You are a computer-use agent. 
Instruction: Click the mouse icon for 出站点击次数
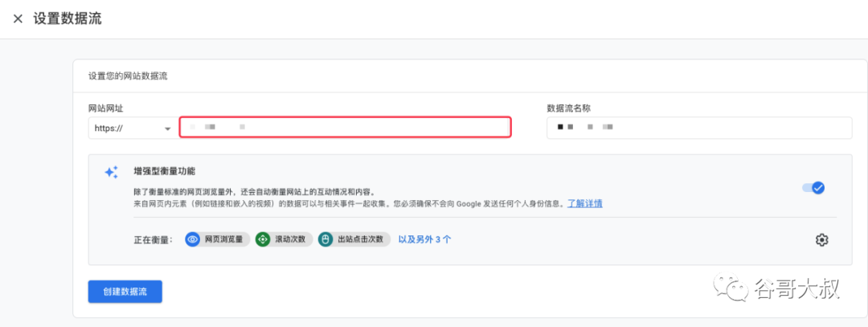pyautogui.click(x=325, y=239)
